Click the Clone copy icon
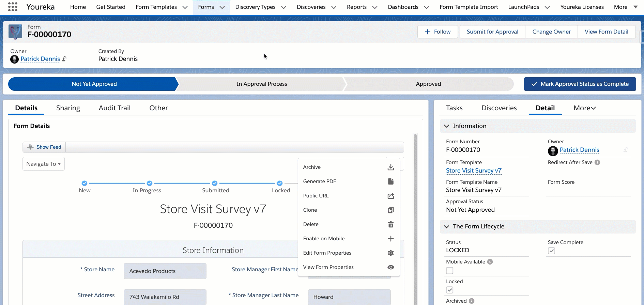Screen dimensions: 644x305 pos(391,210)
